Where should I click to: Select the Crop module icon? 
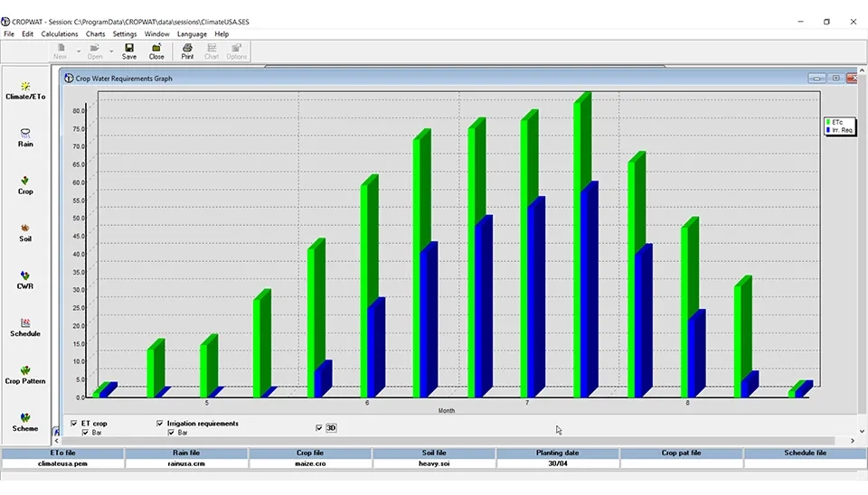pos(25,184)
